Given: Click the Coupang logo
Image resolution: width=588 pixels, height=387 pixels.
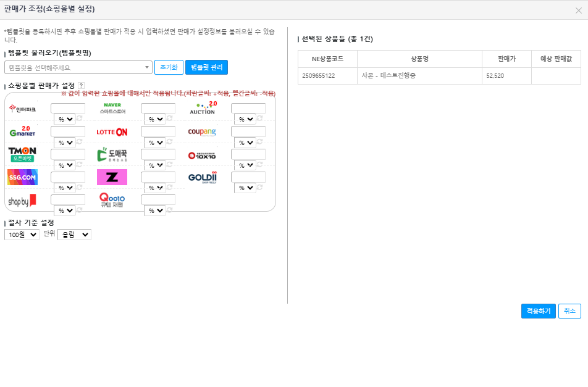Looking at the screenshot, I should click(x=202, y=132).
